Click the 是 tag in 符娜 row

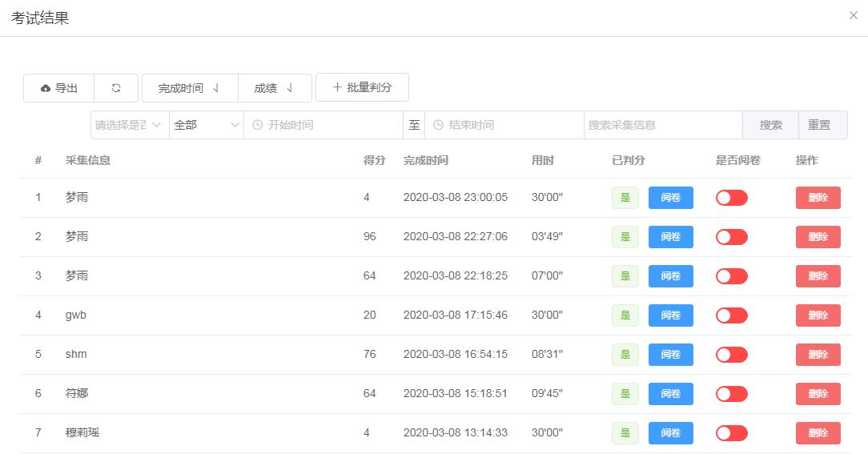click(x=625, y=394)
